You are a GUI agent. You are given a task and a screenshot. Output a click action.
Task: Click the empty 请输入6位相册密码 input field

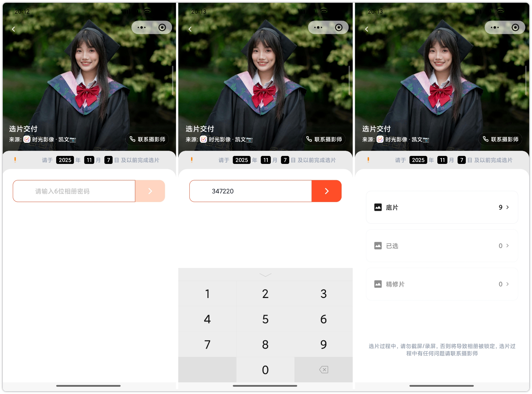click(x=74, y=191)
